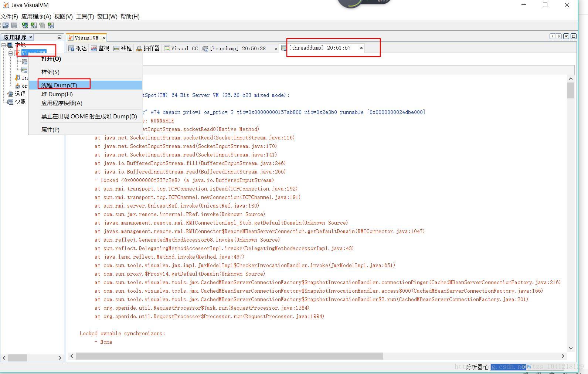Collapse the VisualVM tree node
This screenshot has width=588, height=374.
(x=11, y=53)
